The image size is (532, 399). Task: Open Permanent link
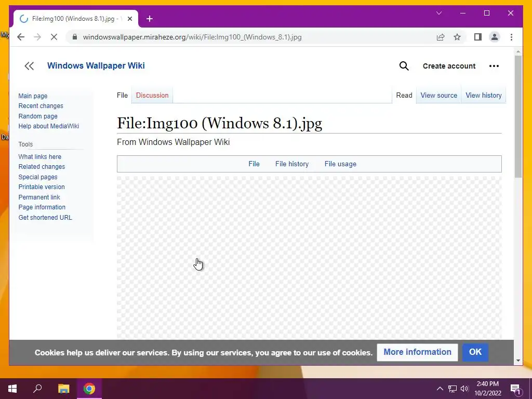pos(39,197)
